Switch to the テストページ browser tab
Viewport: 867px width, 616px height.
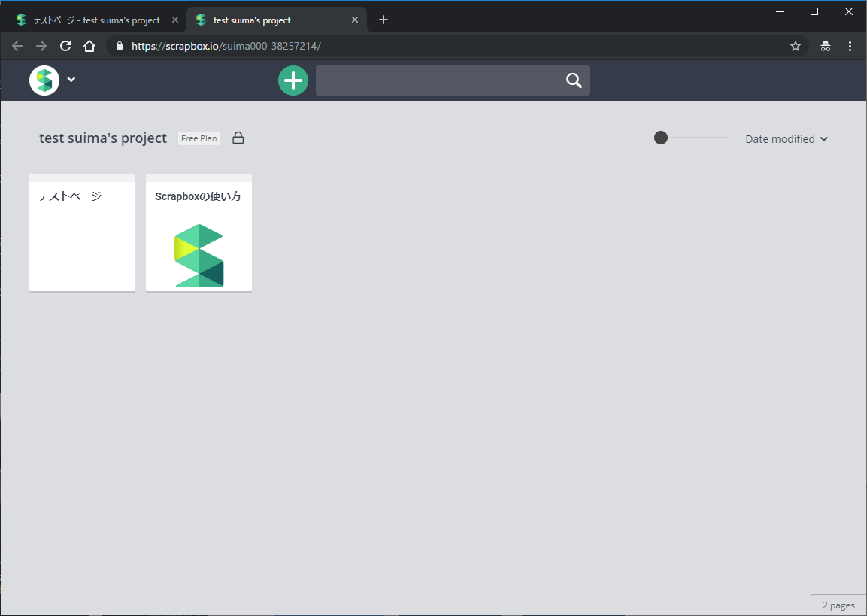coord(95,20)
